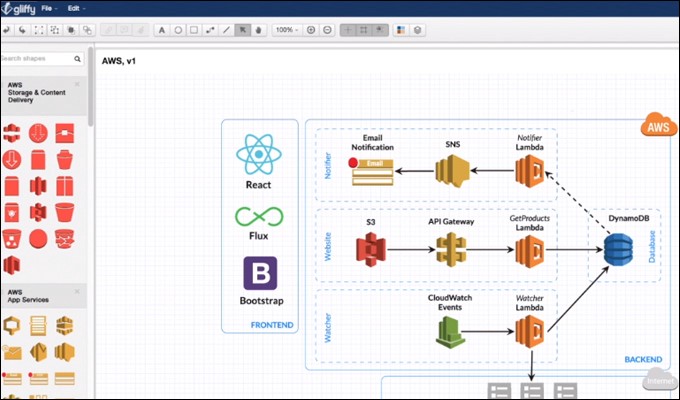The height and width of the screenshot is (400, 680).
Task: Click the vertical Database label
Action: click(x=652, y=246)
